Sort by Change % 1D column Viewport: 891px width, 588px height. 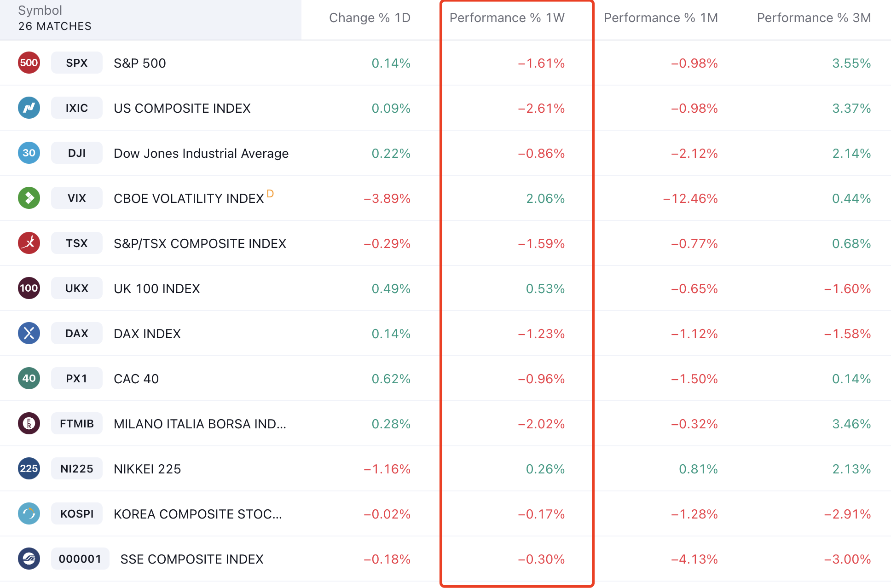point(370,18)
